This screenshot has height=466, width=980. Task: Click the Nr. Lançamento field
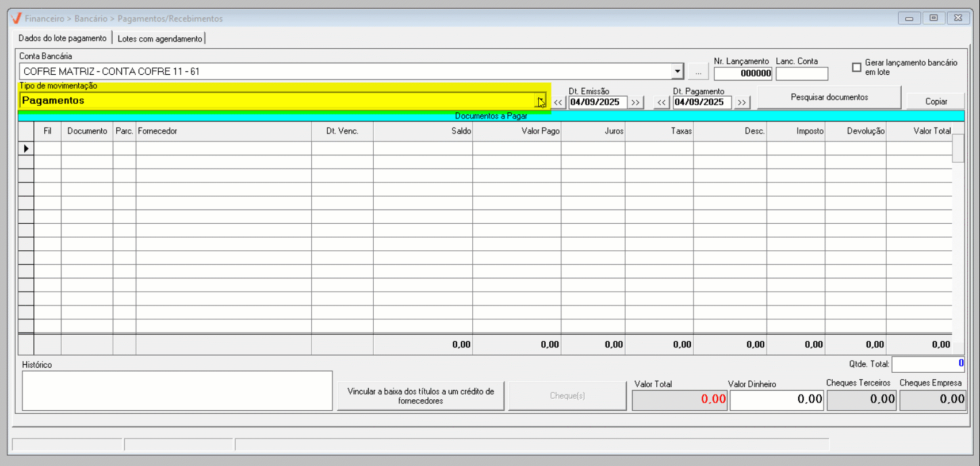click(x=742, y=74)
